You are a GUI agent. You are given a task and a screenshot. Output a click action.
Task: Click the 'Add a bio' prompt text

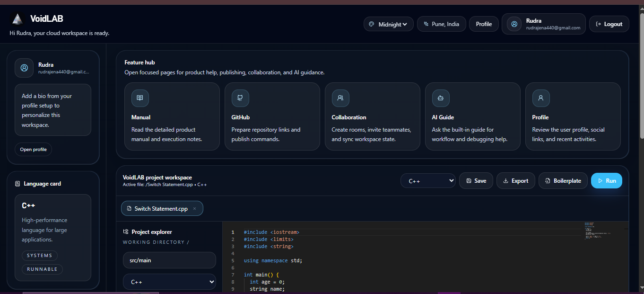coord(47,110)
